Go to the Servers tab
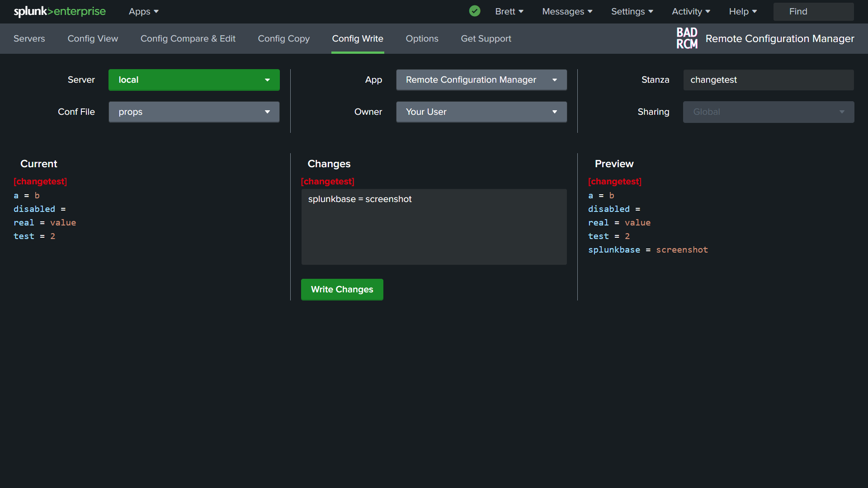This screenshot has width=868, height=488. click(x=29, y=38)
